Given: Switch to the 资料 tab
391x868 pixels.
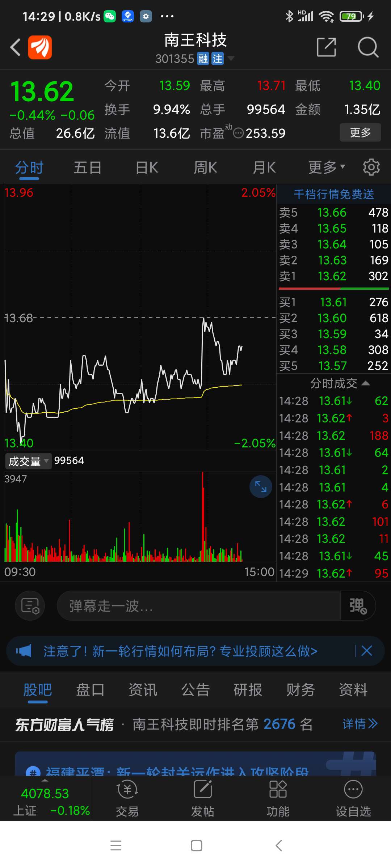Looking at the screenshot, I should pyautogui.click(x=353, y=690).
